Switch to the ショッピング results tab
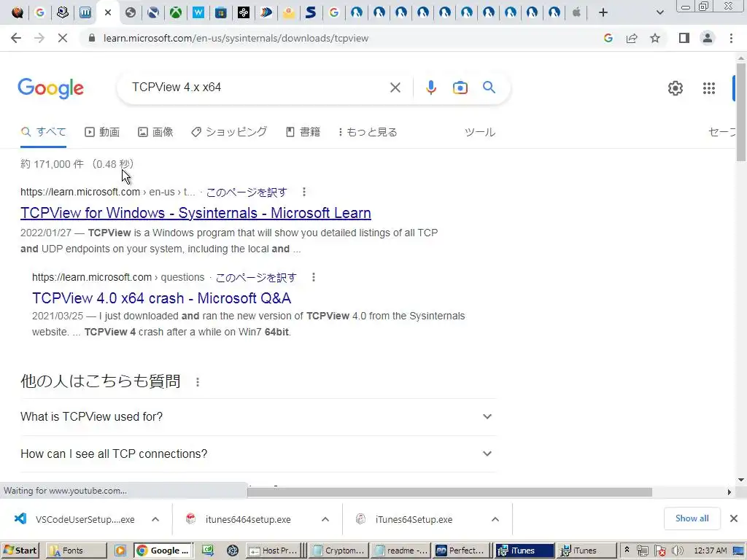 [x=229, y=132]
